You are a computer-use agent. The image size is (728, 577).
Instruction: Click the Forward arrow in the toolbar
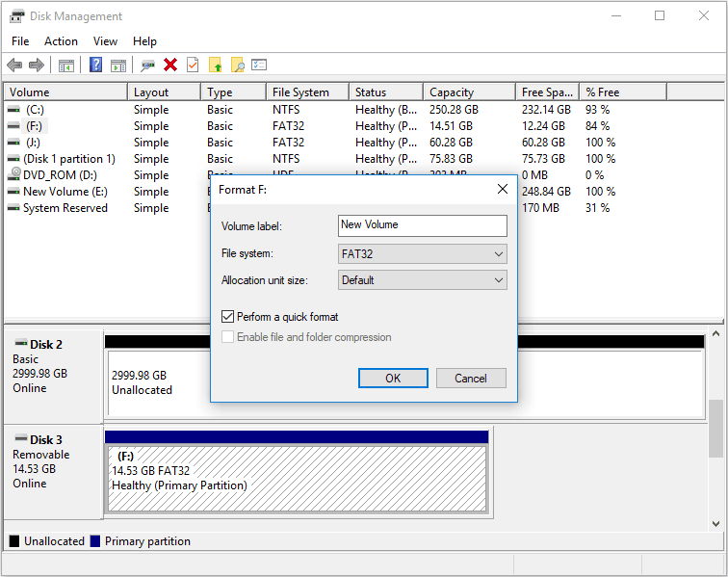(37, 65)
